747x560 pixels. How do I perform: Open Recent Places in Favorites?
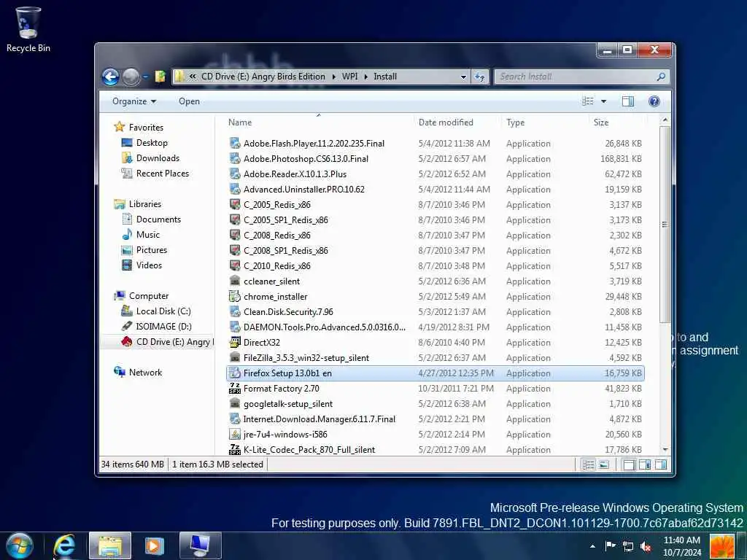tap(163, 174)
